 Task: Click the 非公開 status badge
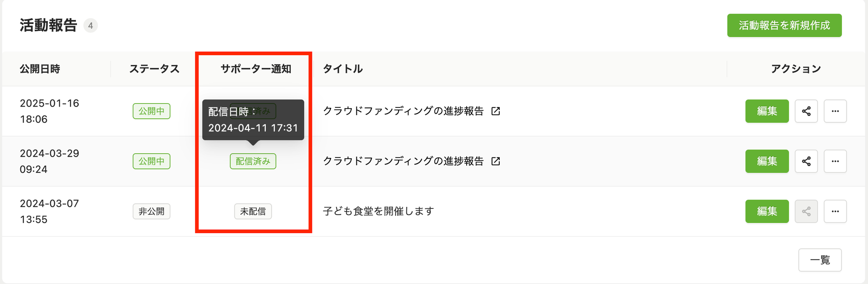click(x=151, y=211)
